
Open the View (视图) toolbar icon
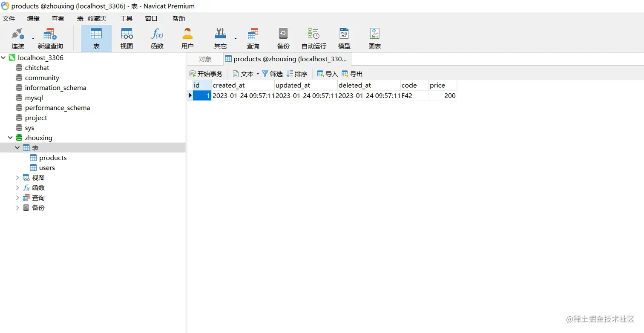click(x=126, y=39)
